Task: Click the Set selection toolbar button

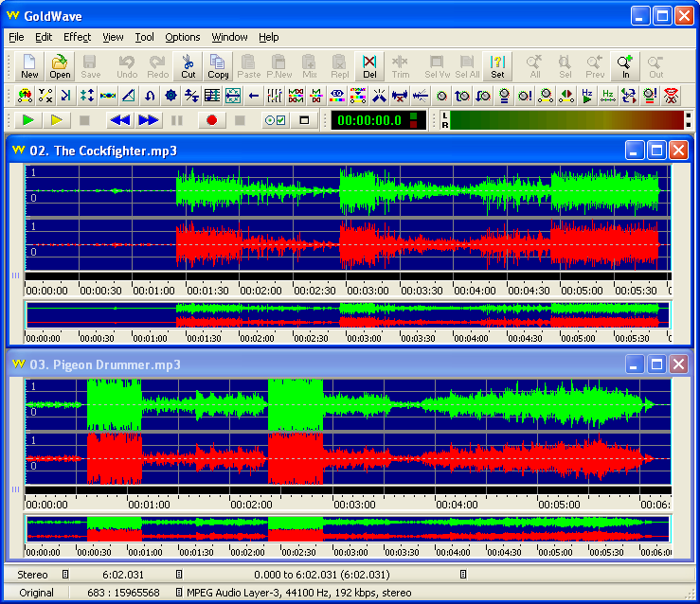Action: (x=497, y=66)
